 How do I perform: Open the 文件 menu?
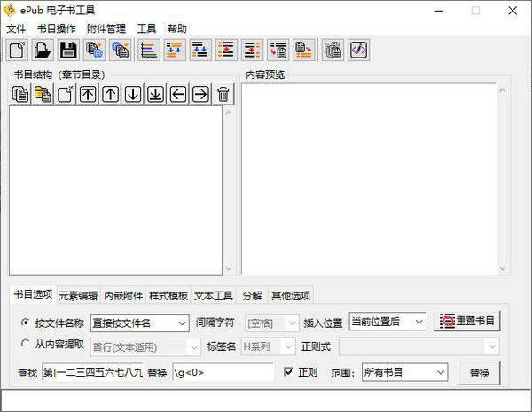tap(16, 28)
